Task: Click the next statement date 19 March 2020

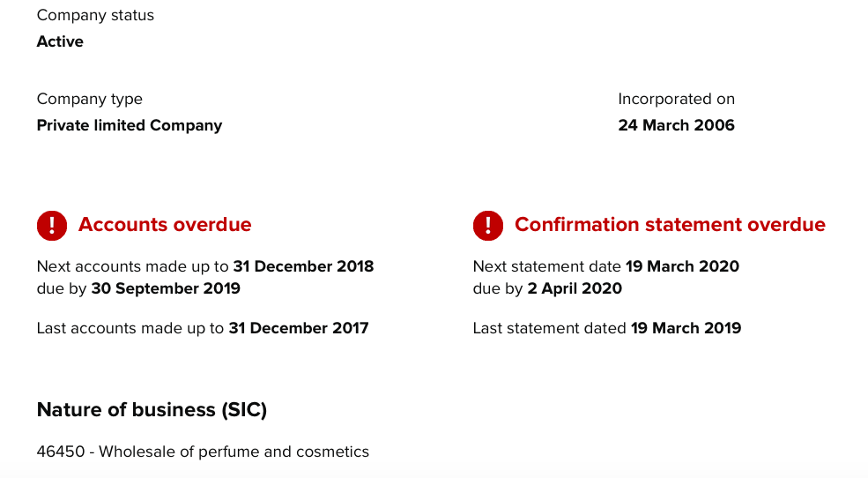Action: [682, 266]
